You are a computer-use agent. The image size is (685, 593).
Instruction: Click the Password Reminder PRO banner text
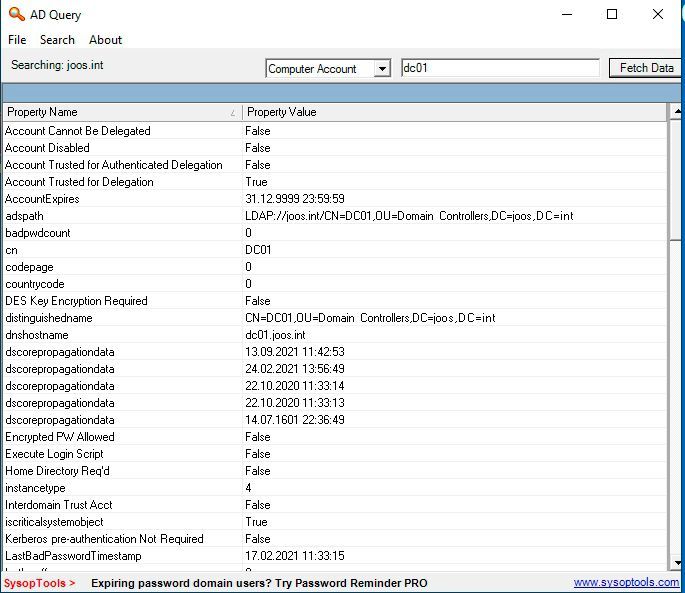pyautogui.click(x=259, y=583)
